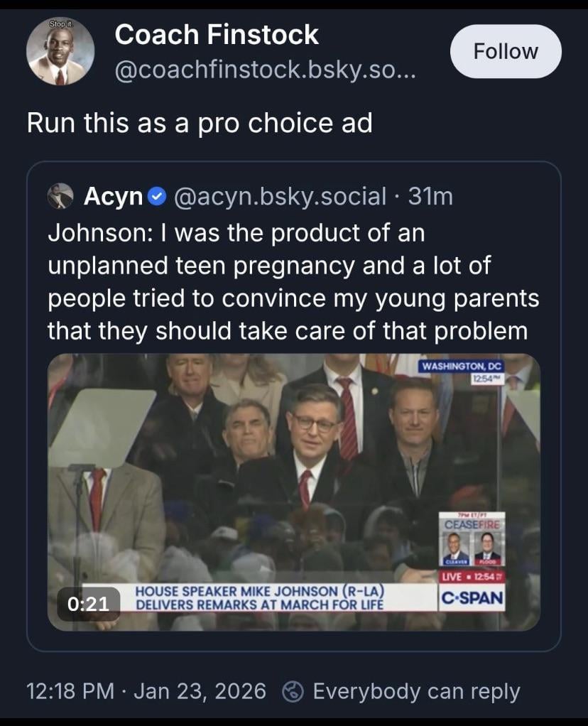Click the 31m quoted post timestamp

click(431, 195)
